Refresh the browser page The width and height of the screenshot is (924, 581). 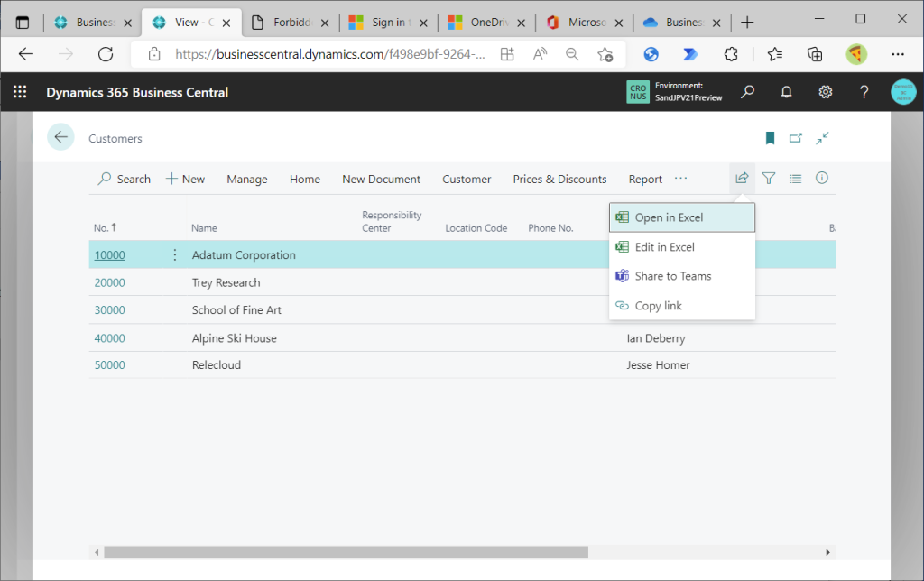point(106,54)
